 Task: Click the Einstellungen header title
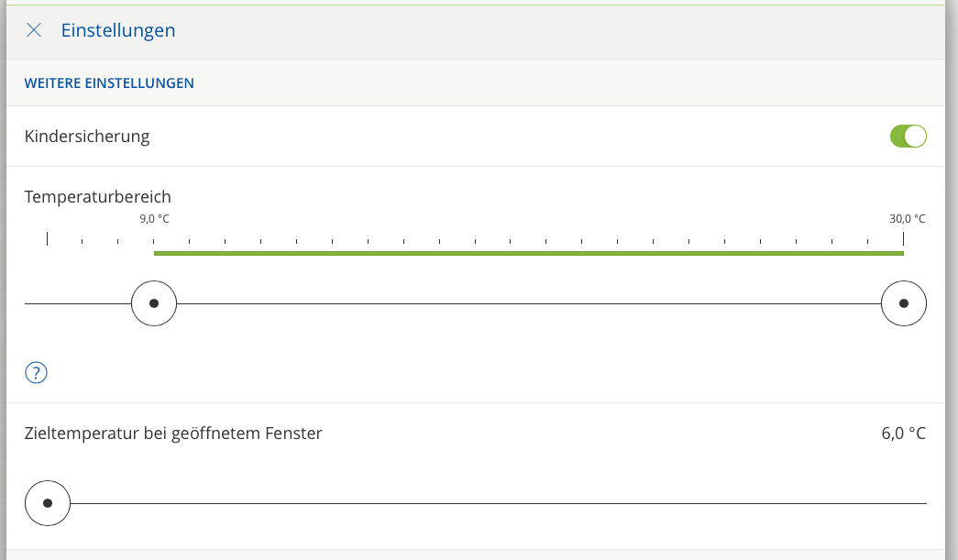[x=117, y=30]
